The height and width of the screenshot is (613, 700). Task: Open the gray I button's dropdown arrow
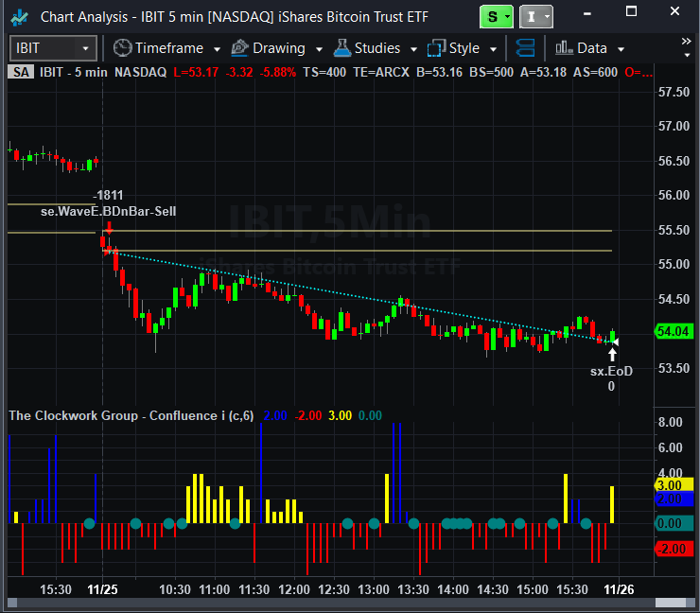tap(548, 17)
